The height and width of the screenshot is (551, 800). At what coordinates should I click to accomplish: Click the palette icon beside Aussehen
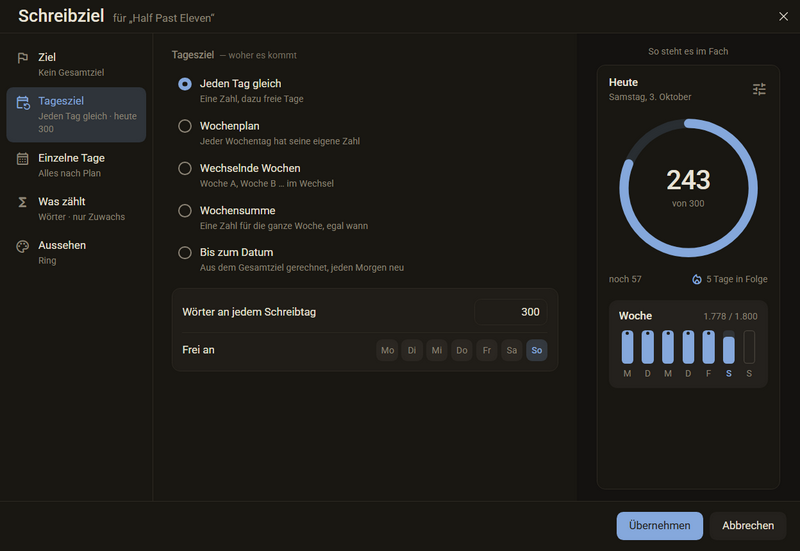(22, 246)
